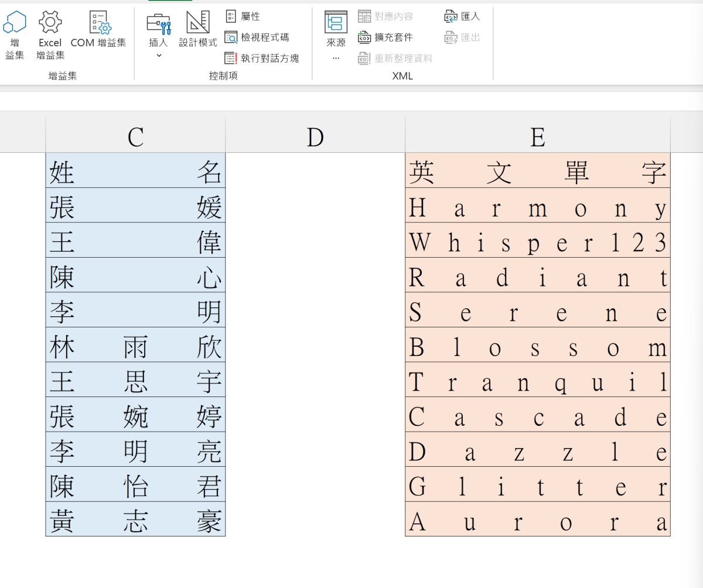703x588 pixels.
Task: Click 對應內容 map properties
Action: coord(385,16)
